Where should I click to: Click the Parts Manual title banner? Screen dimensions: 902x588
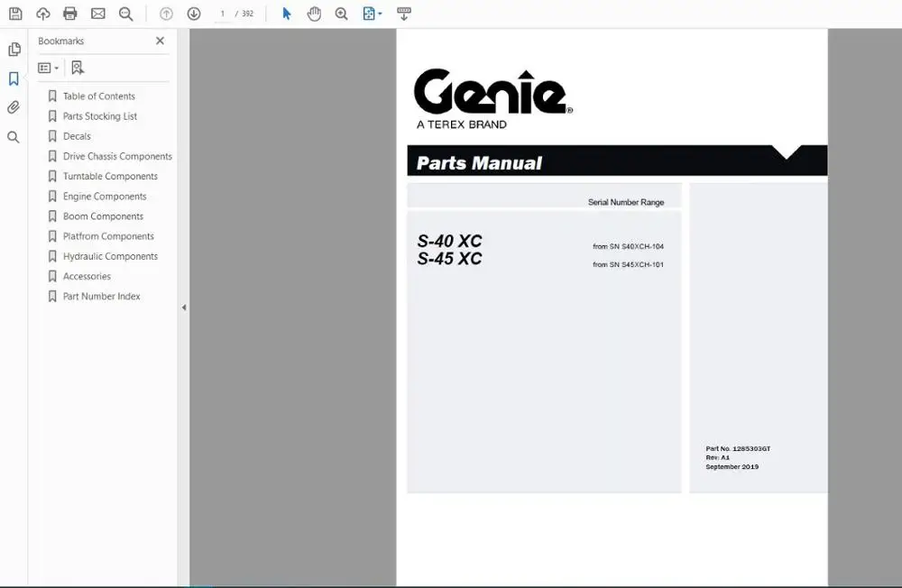tap(617, 161)
